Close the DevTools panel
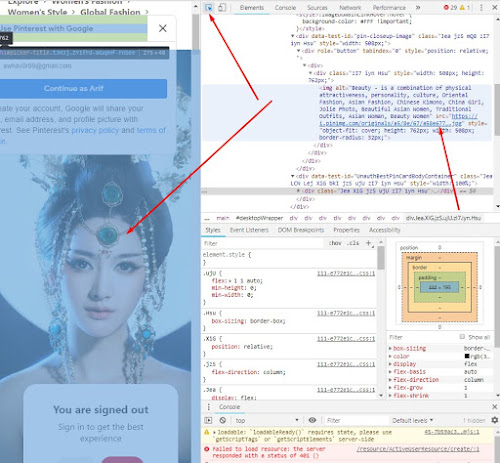The width and height of the screenshot is (500, 463). (x=495, y=7)
